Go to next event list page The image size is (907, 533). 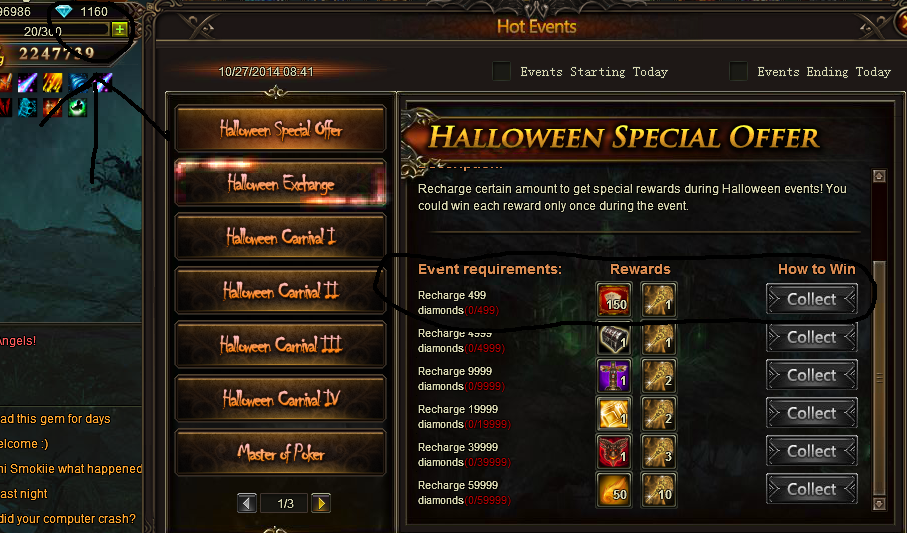tap(321, 503)
